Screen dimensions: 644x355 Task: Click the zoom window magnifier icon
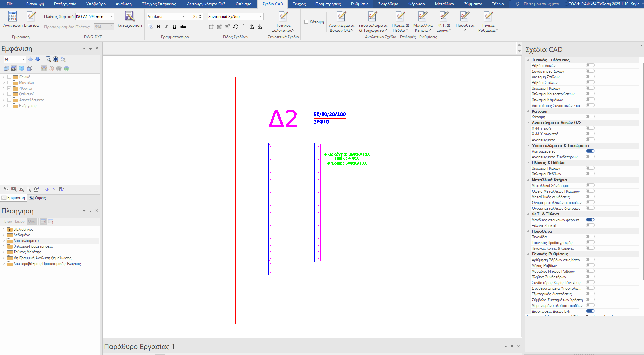(48, 59)
